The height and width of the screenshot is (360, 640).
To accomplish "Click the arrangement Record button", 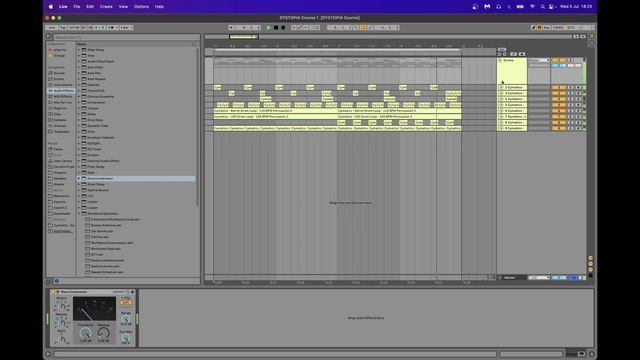I will coord(283,28).
